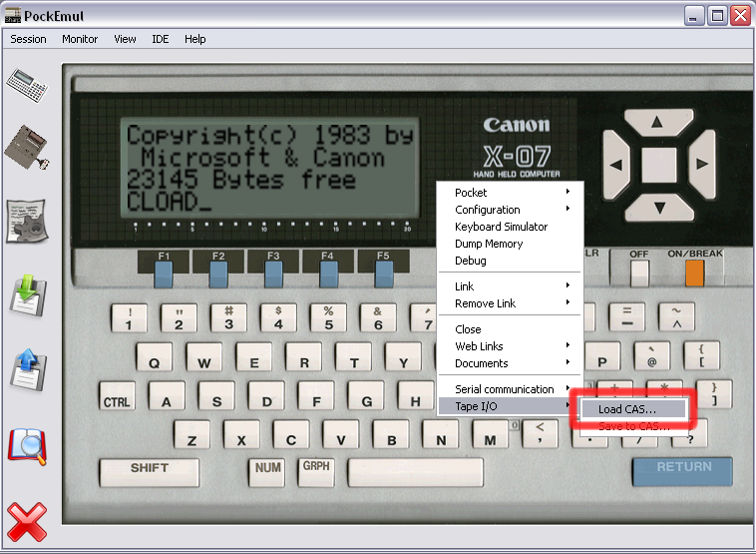Expand the Documents submenu

tap(510, 363)
